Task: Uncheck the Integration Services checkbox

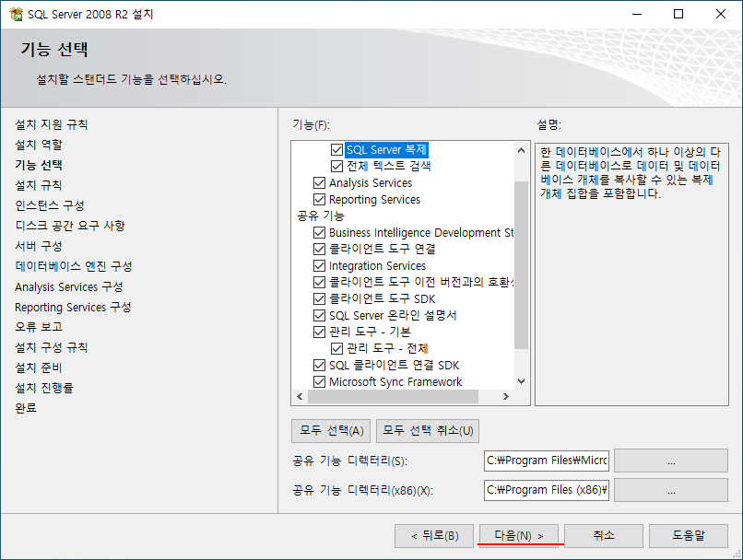Action: 319,265
